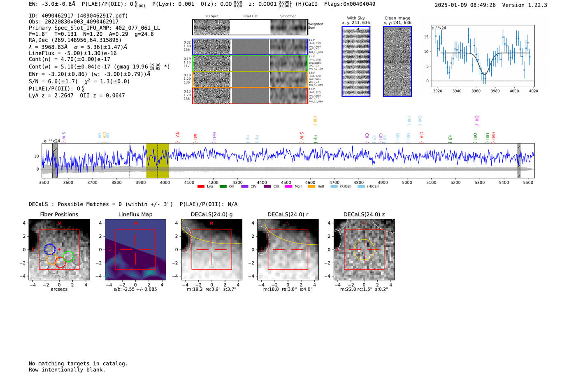The height and width of the screenshot is (392, 576).
Task: Click the green fiber circle in Fiber Positions
Action: point(68,257)
